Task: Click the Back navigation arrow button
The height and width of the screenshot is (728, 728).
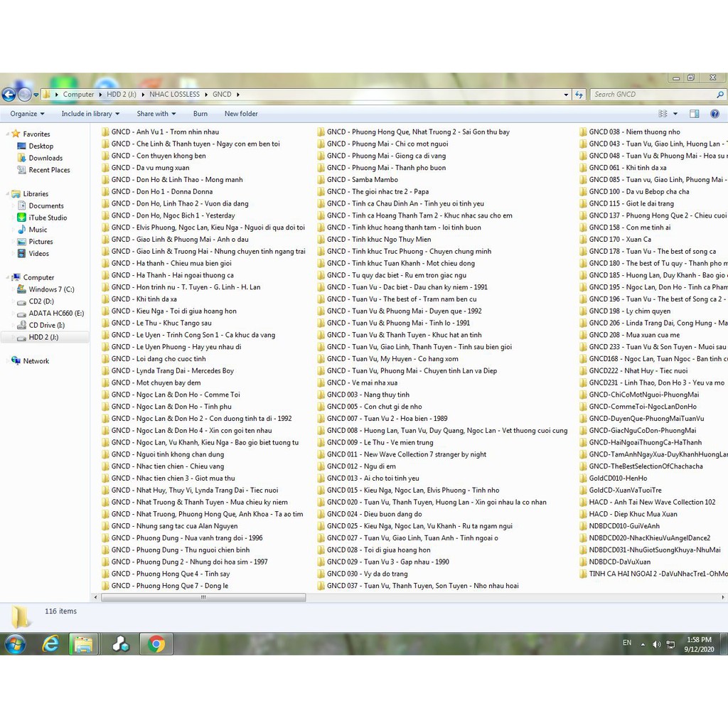Action: click(9, 95)
